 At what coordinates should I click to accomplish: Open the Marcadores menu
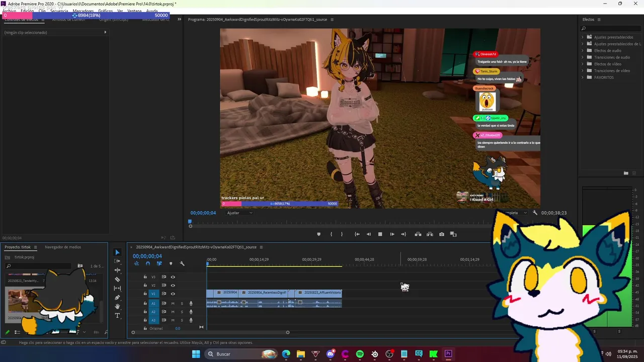(83, 11)
